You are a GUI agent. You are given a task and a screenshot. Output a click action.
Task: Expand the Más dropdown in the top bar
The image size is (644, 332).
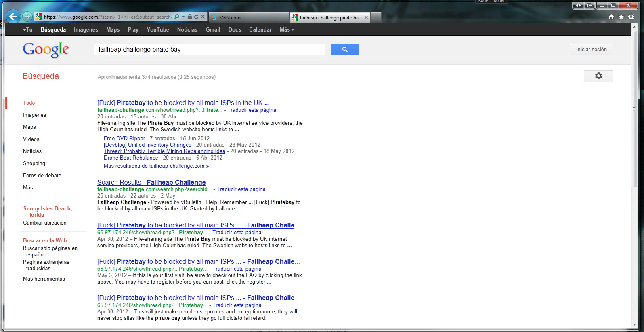click(x=287, y=29)
